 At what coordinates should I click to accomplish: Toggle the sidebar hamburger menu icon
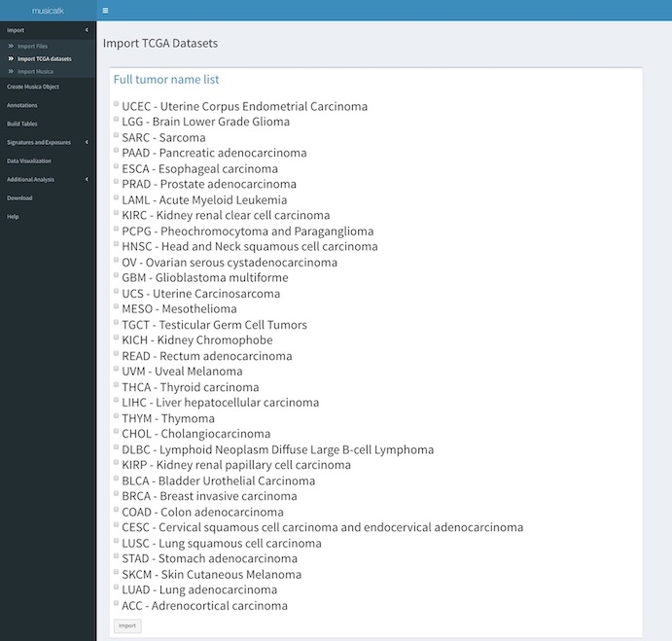click(105, 11)
